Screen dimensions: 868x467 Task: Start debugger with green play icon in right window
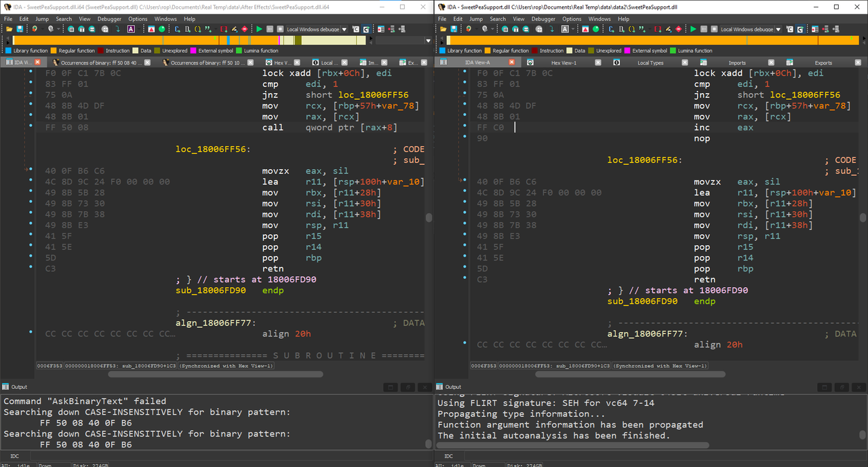(693, 29)
